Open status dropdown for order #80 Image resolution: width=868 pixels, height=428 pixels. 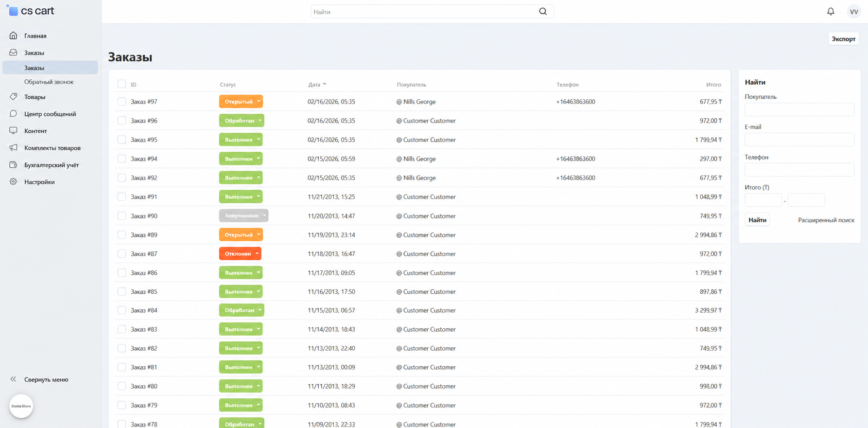(x=241, y=386)
